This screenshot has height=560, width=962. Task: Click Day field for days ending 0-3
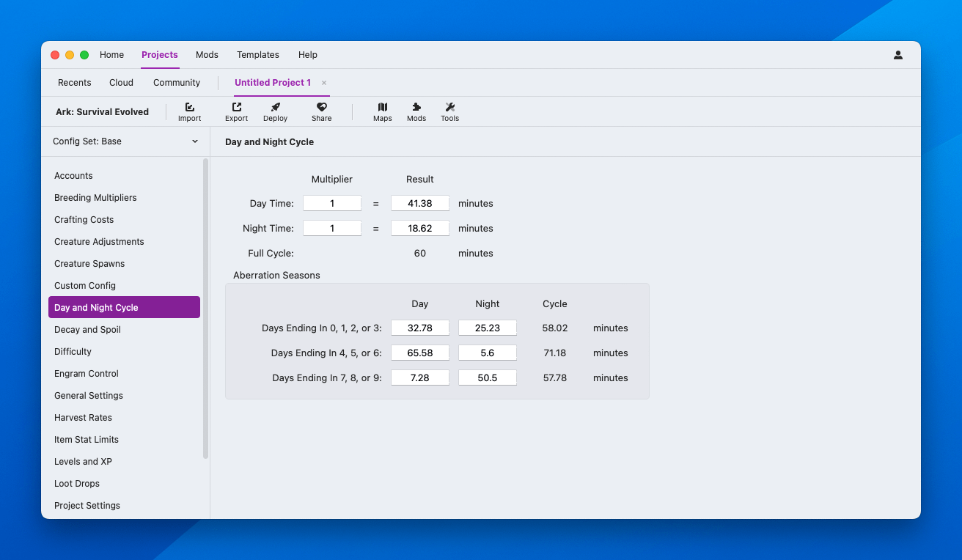coord(420,328)
